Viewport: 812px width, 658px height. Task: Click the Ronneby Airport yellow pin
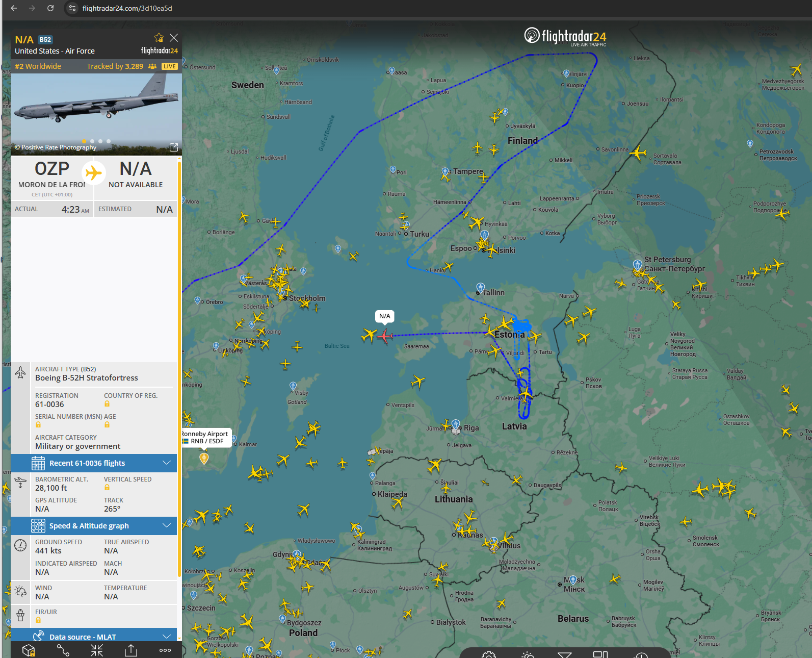pos(204,458)
